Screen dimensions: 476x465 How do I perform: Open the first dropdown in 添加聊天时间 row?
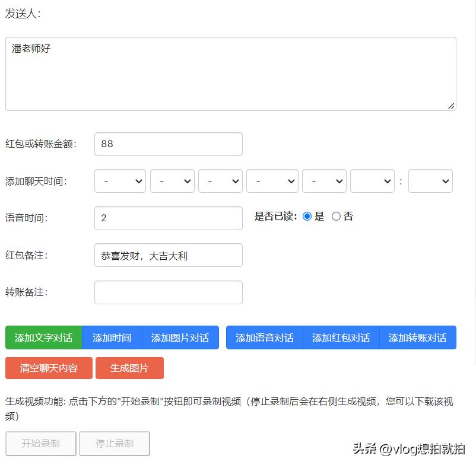(x=120, y=181)
